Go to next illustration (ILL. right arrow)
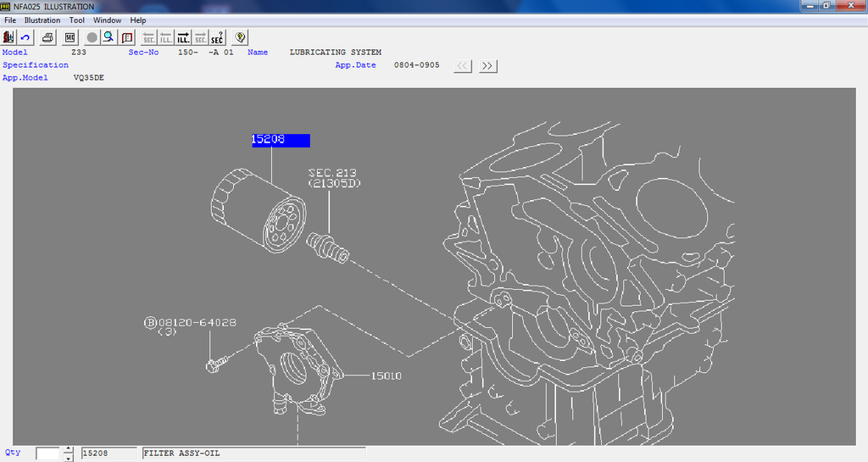The height and width of the screenshot is (462, 868). pyautogui.click(x=183, y=37)
